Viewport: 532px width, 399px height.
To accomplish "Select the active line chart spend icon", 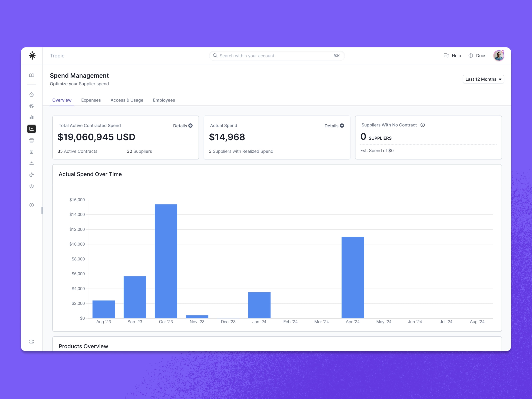I will click(31, 129).
